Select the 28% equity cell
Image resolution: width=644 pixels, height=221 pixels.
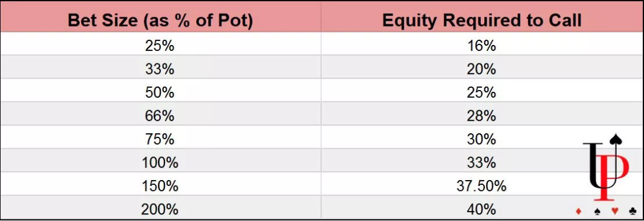(x=482, y=117)
